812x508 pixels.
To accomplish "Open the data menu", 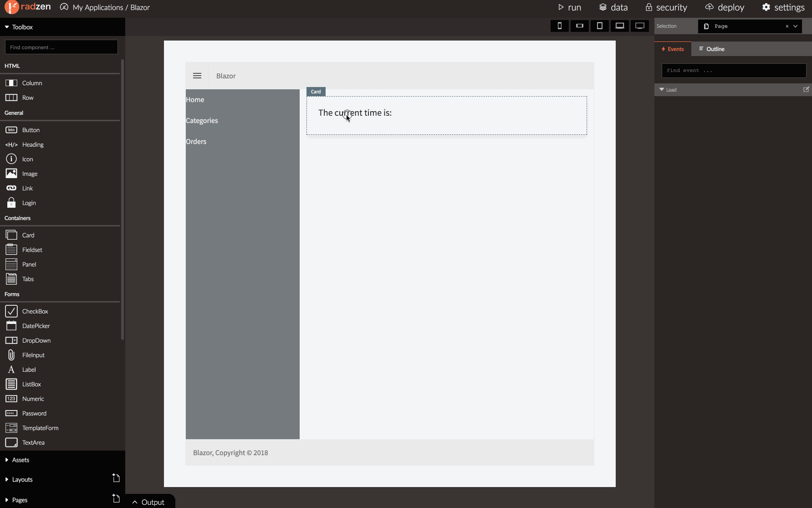I will click(x=613, y=7).
